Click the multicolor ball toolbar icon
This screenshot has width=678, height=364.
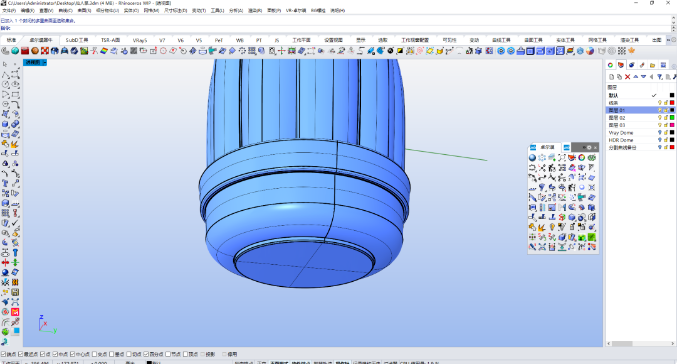590,51
